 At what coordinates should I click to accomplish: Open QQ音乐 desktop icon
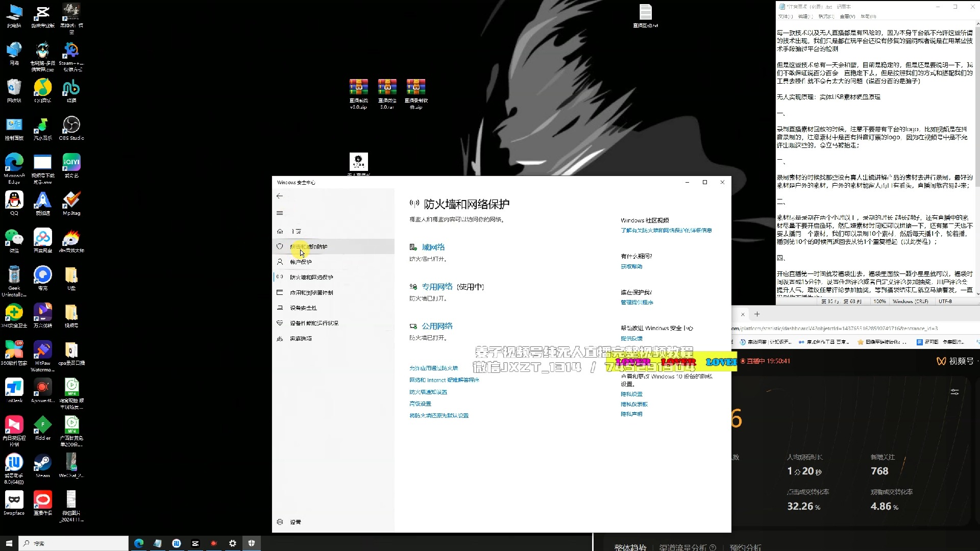[43, 91]
